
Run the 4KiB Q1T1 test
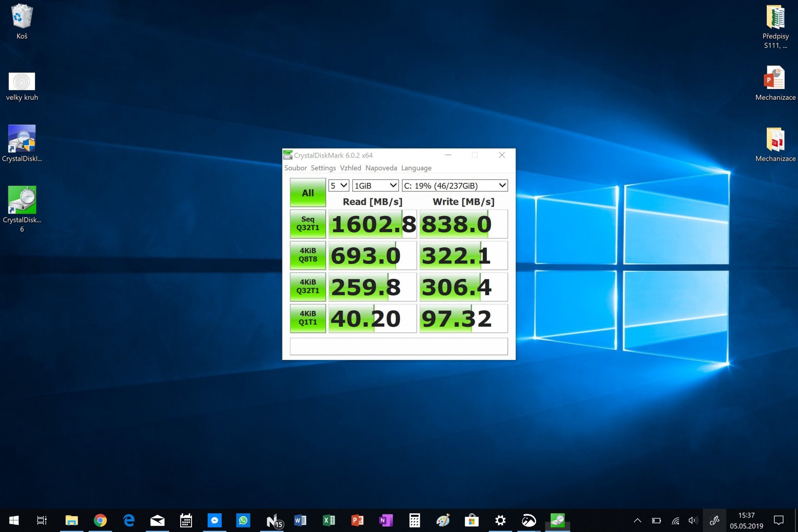pyautogui.click(x=308, y=318)
